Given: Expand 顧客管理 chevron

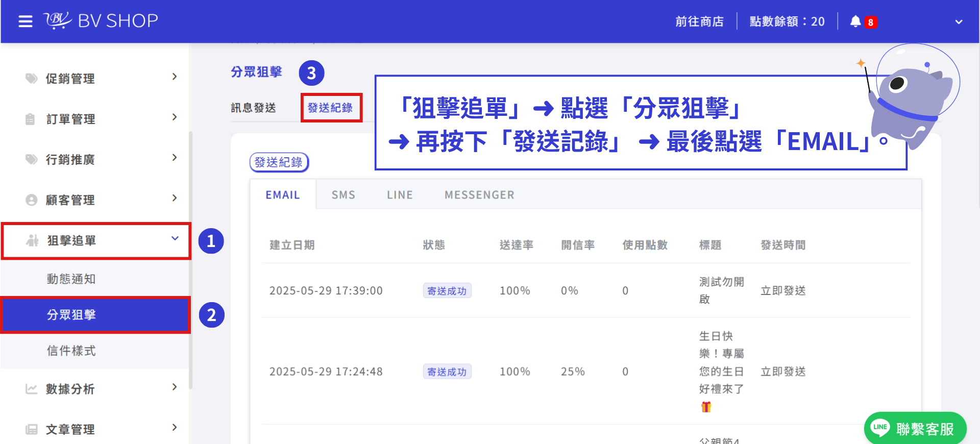Looking at the screenshot, I should (x=175, y=198).
